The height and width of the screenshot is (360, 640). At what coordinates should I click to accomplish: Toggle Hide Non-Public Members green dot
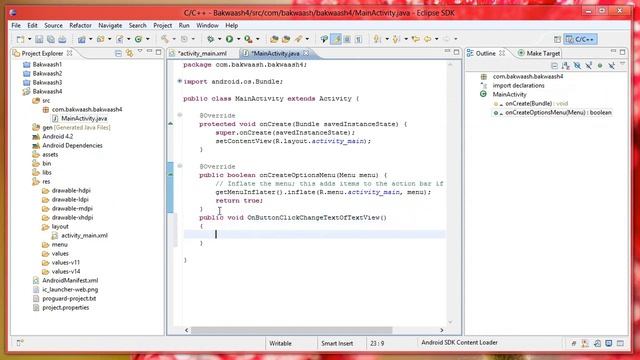600,65
